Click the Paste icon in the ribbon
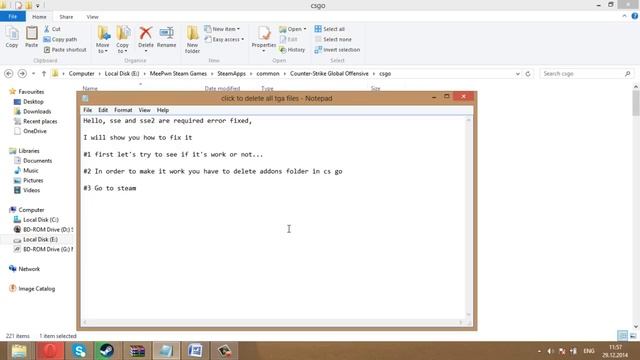Viewport: 640px width, 360px height. tap(31, 37)
